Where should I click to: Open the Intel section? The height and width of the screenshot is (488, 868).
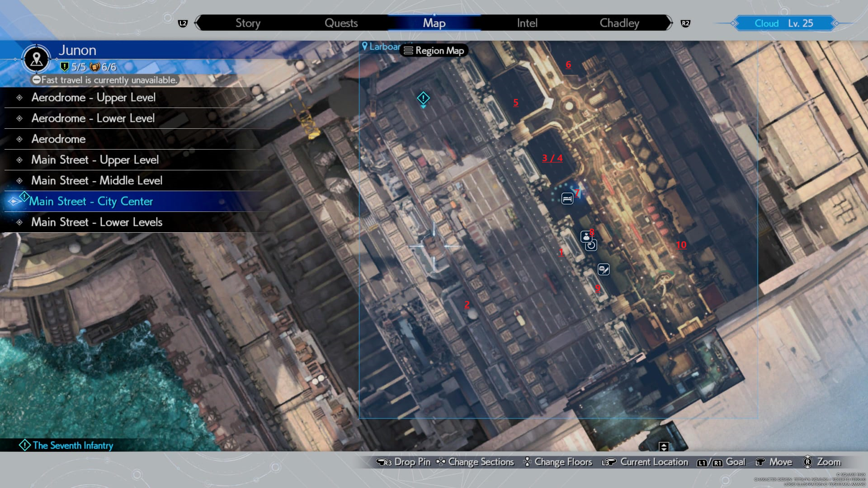[x=527, y=23]
